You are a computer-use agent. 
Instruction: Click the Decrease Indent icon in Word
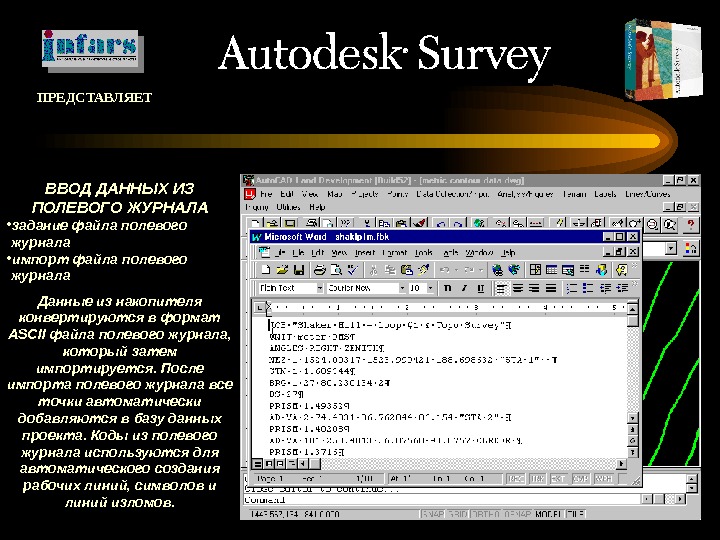606,288
